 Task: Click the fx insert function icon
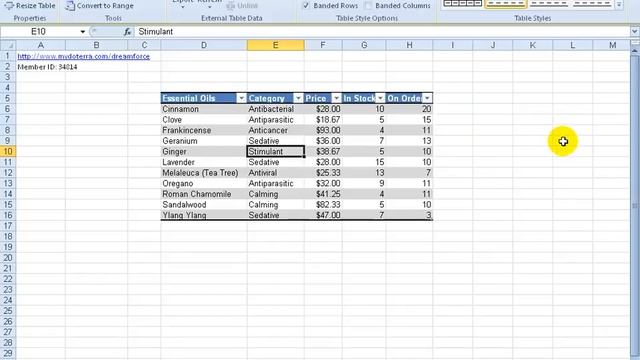coord(127,31)
